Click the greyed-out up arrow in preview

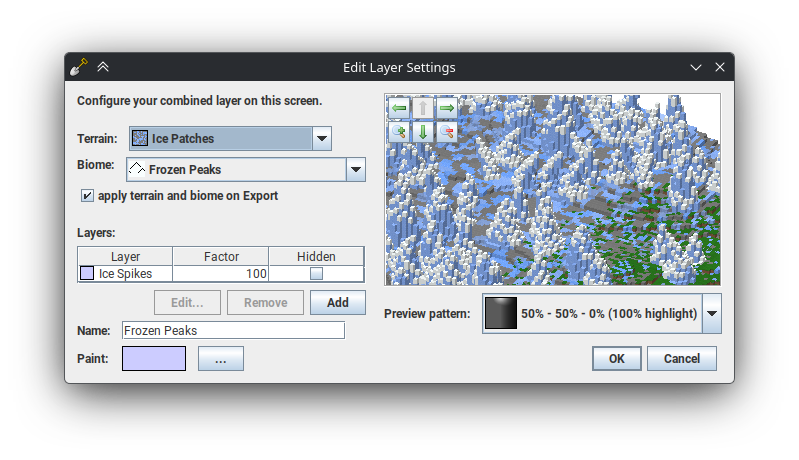click(423, 107)
